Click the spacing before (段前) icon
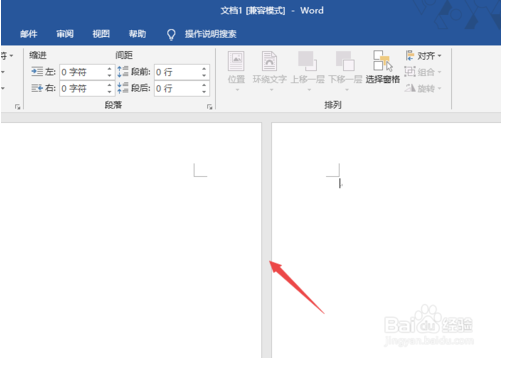The width and height of the screenshot is (513, 375). tap(123, 71)
